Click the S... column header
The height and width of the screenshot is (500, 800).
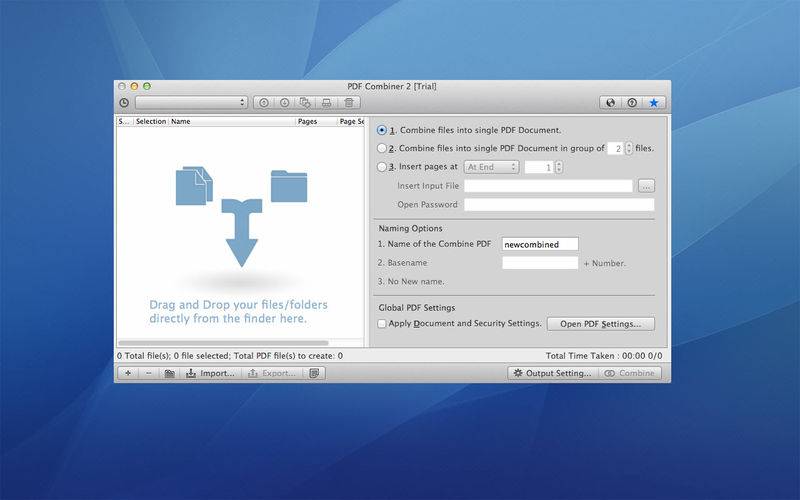pyautogui.click(x=125, y=121)
